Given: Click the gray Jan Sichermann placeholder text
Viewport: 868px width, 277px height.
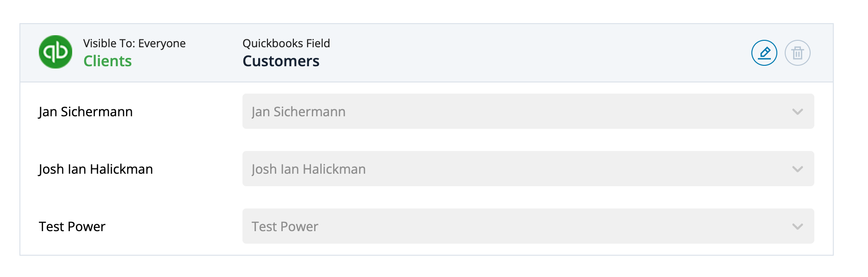Looking at the screenshot, I should tap(298, 112).
